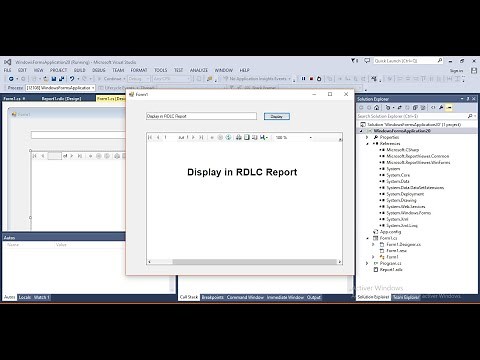
Task: Go to last page in report viewer
Action: click(201, 137)
